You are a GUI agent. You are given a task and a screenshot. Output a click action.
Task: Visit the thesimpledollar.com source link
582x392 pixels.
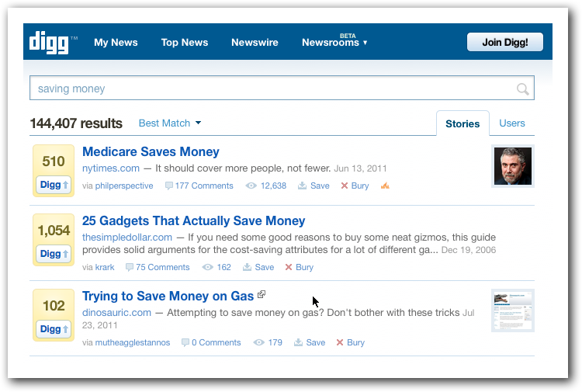(x=127, y=238)
